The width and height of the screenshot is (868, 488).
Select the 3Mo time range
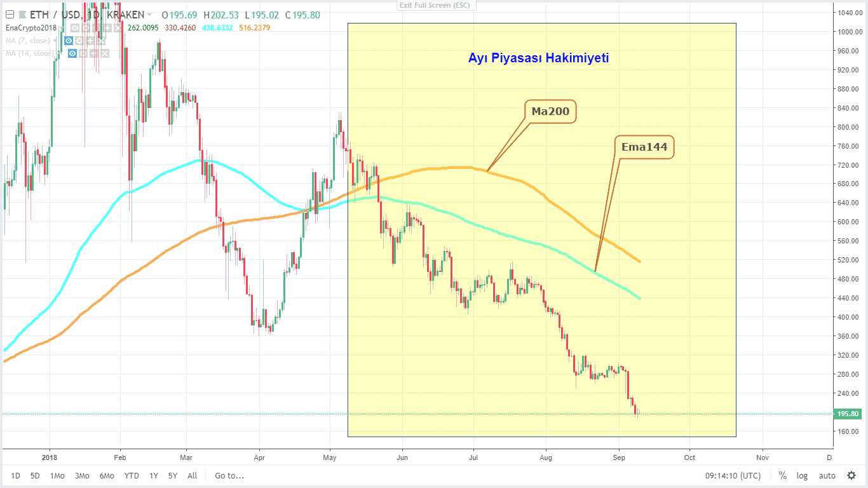(x=82, y=475)
